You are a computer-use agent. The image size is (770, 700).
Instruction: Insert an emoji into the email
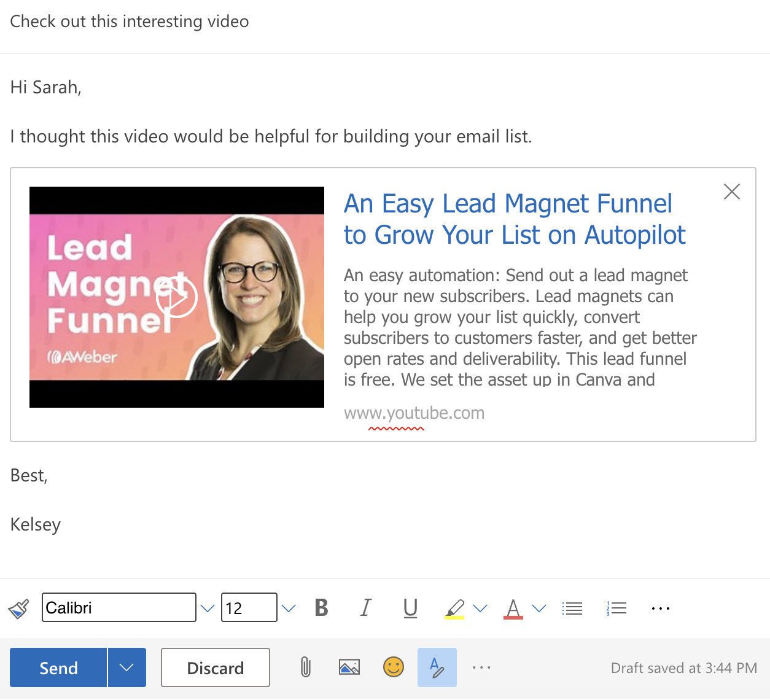[x=394, y=667]
